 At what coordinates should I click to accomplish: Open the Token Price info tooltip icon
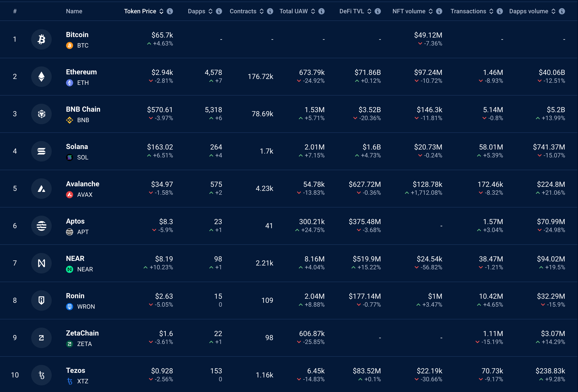tap(170, 11)
